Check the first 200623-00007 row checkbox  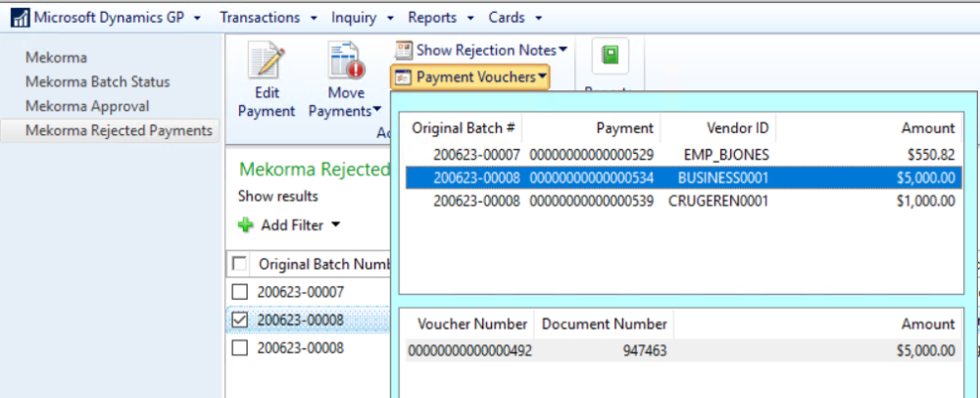(239, 292)
